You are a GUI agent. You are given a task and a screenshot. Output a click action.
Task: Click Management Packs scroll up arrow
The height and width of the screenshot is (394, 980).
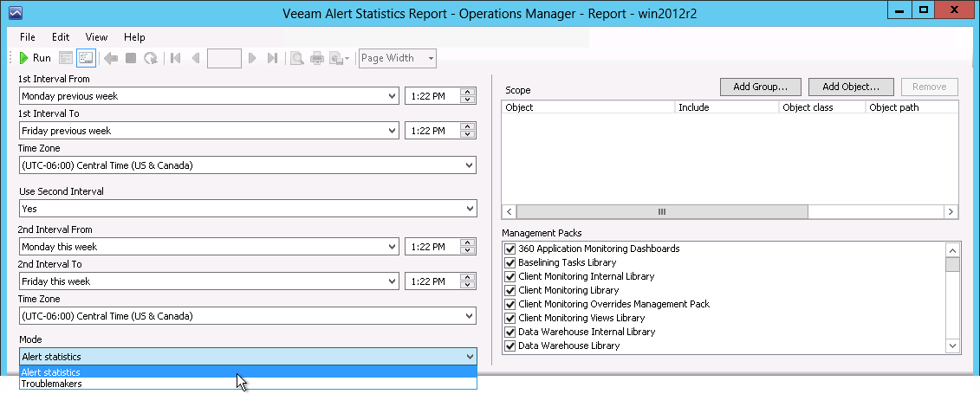[x=952, y=249]
